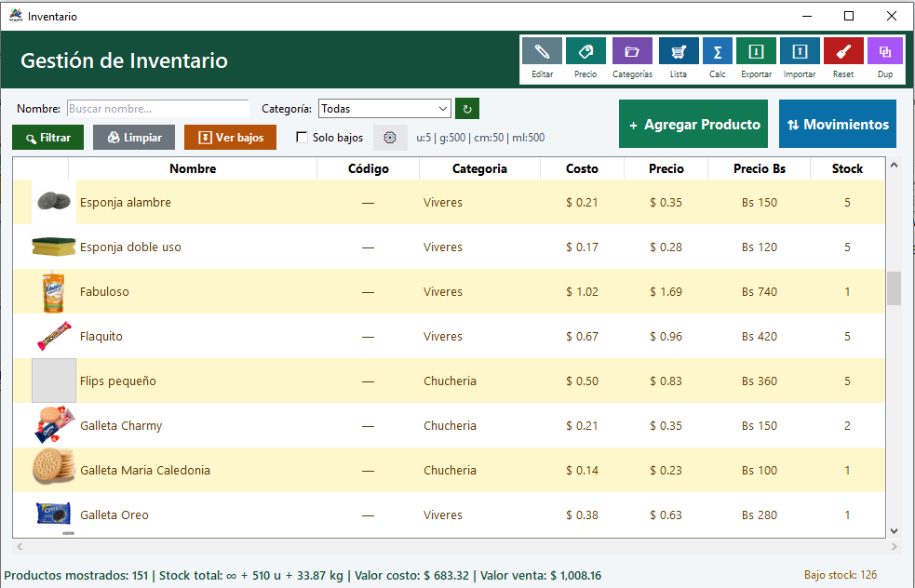Open the Movimientos button

tap(838, 124)
